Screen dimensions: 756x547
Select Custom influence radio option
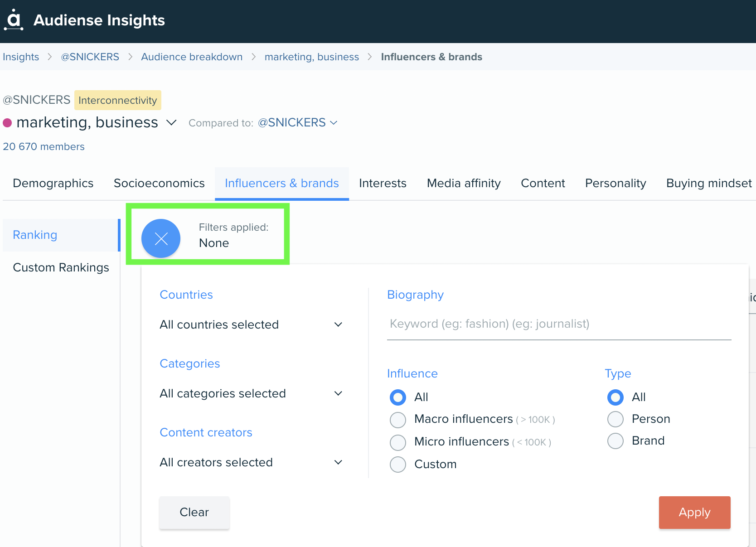pyautogui.click(x=398, y=464)
